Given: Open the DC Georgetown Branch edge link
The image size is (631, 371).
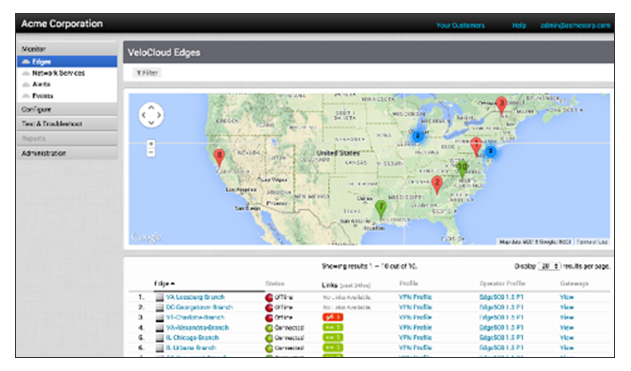Looking at the screenshot, I should click(x=200, y=307).
